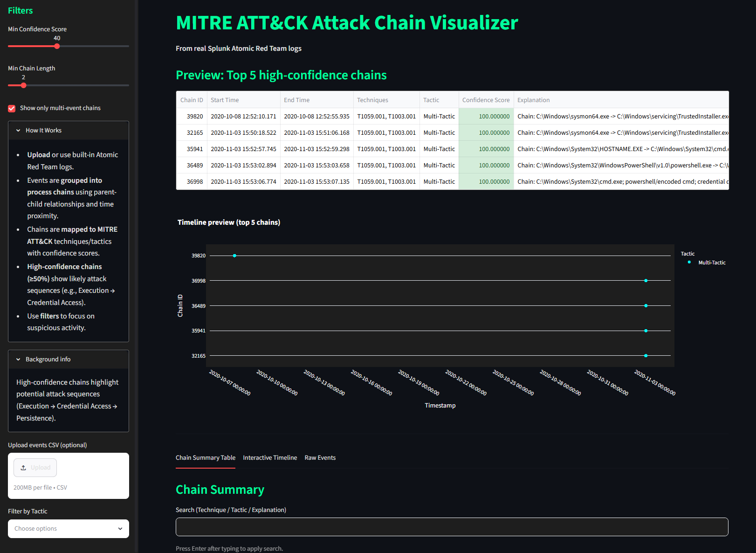Focus the chain summary search field
756x553 pixels.
click(x=452, y=527)
